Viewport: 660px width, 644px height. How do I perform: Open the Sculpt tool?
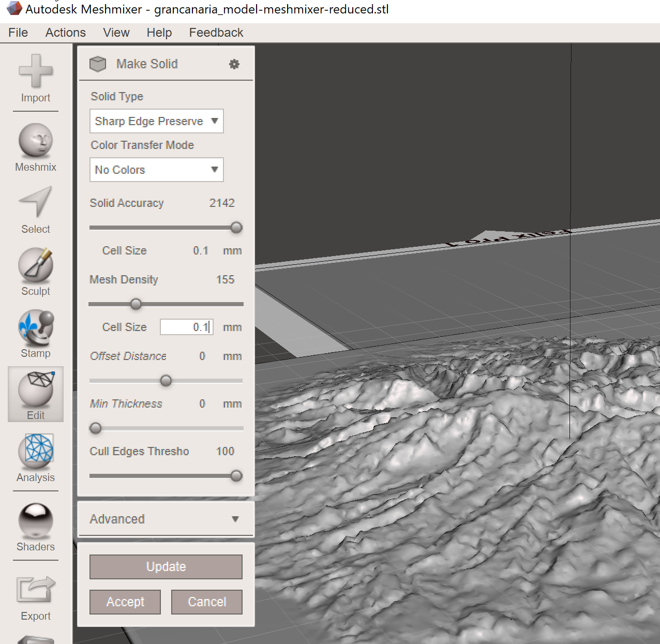click(x=36, y=272)
